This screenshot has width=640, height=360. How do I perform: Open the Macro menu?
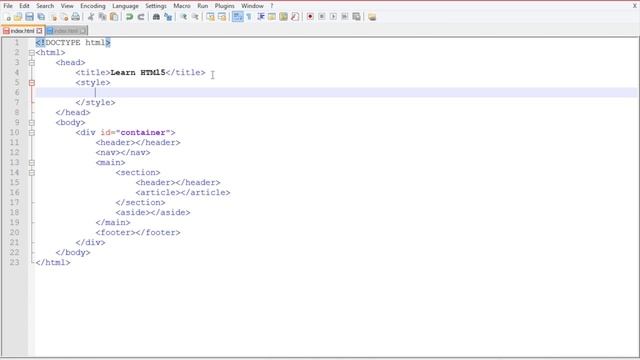click(x=182, y=6)
